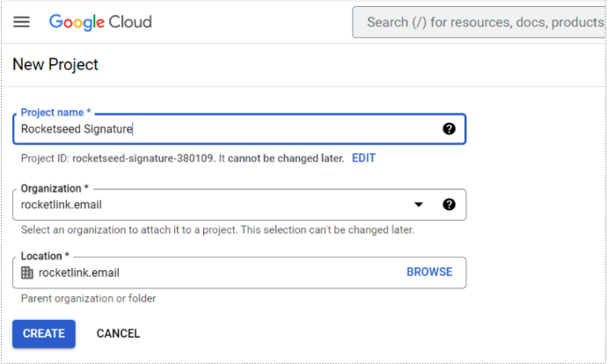Click "Parent organization or folder" helper text
This screenshot has height=364, width=607.
point(88,299)
